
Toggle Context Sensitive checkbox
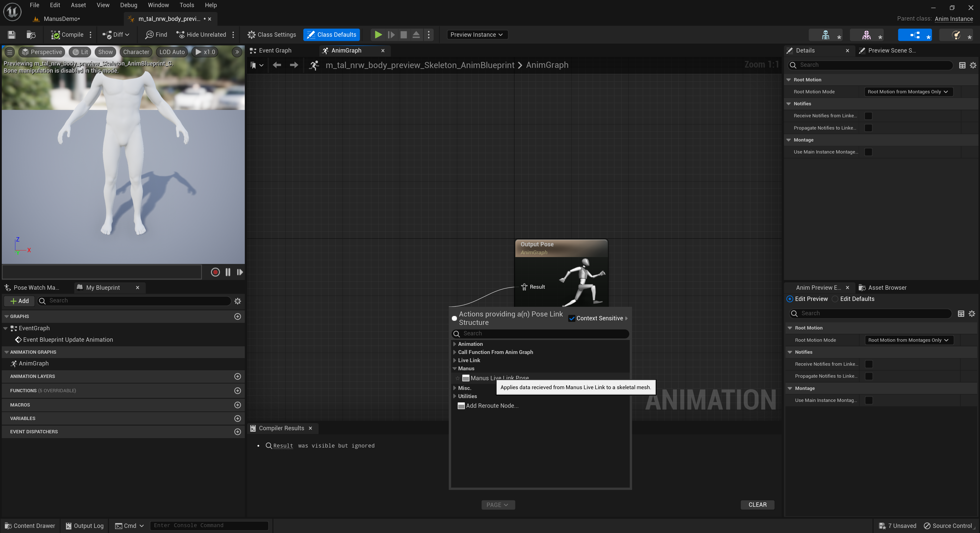(x=572, y=318)
